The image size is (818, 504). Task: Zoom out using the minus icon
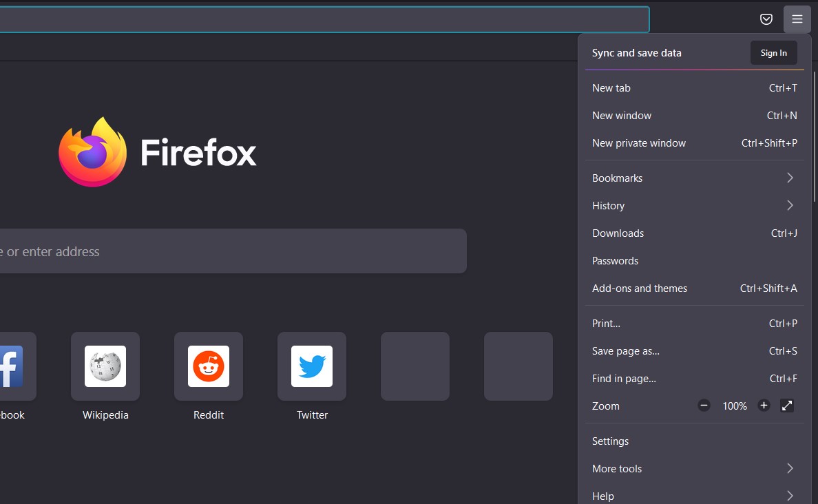click(704, 406)
